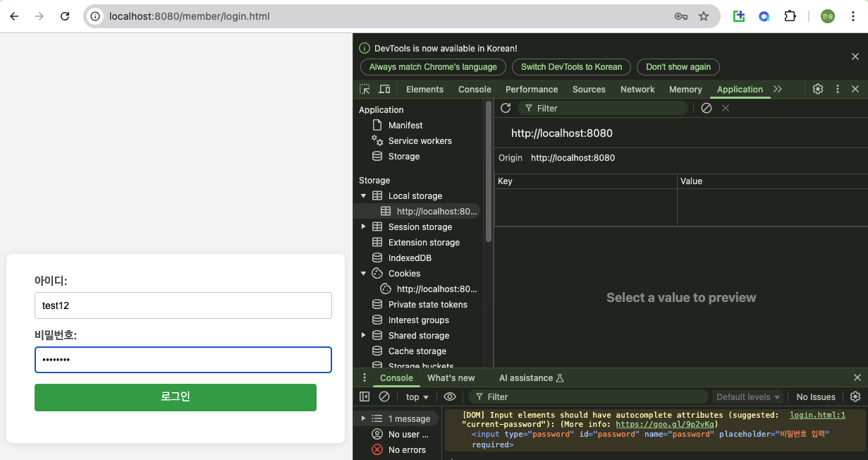Create a live expression with eye icon
Image resolution: width=868 pixels, height=460 pixels.
[x=450, y=397]
